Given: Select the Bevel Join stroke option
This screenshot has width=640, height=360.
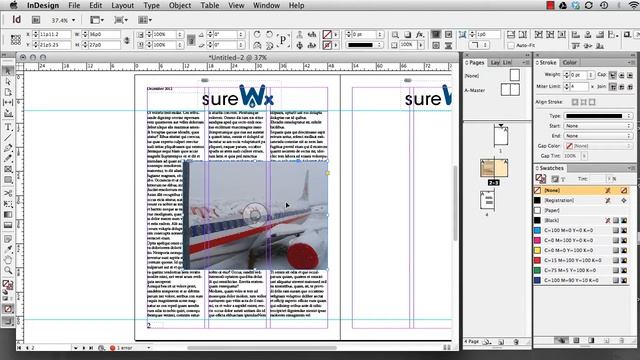Looking at the screenshot, I should (x=630, y=87).
